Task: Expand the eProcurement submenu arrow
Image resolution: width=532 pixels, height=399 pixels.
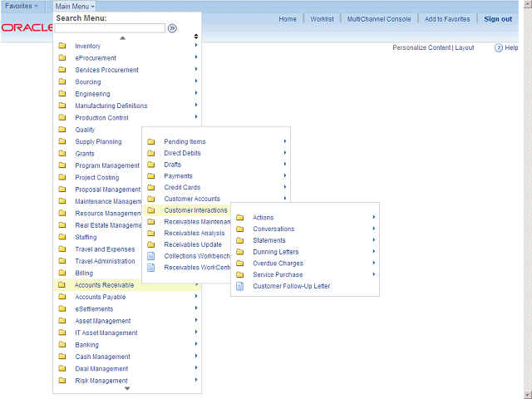Action: pyautogui.click(x=196, y=58)
